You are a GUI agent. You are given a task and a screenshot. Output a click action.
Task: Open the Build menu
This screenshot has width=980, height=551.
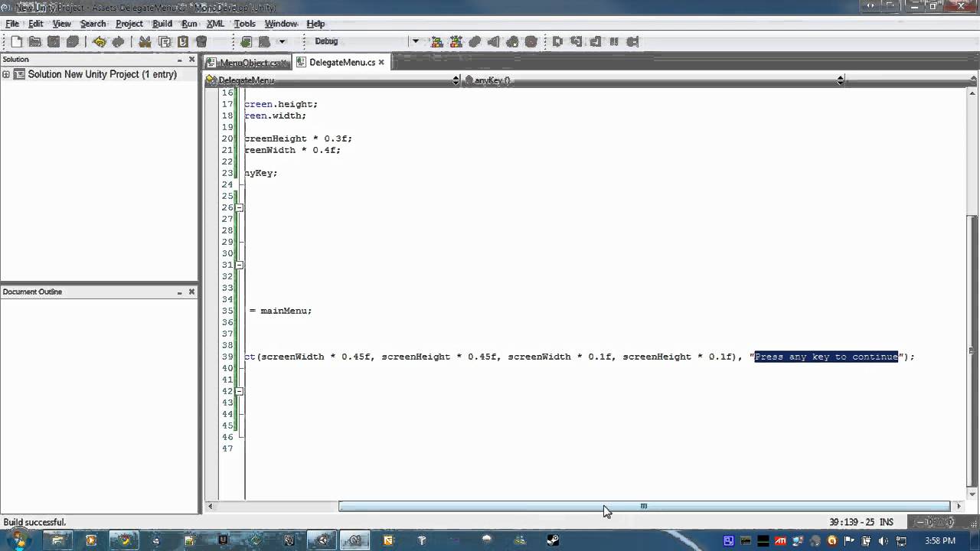click(x=162, y=24)
